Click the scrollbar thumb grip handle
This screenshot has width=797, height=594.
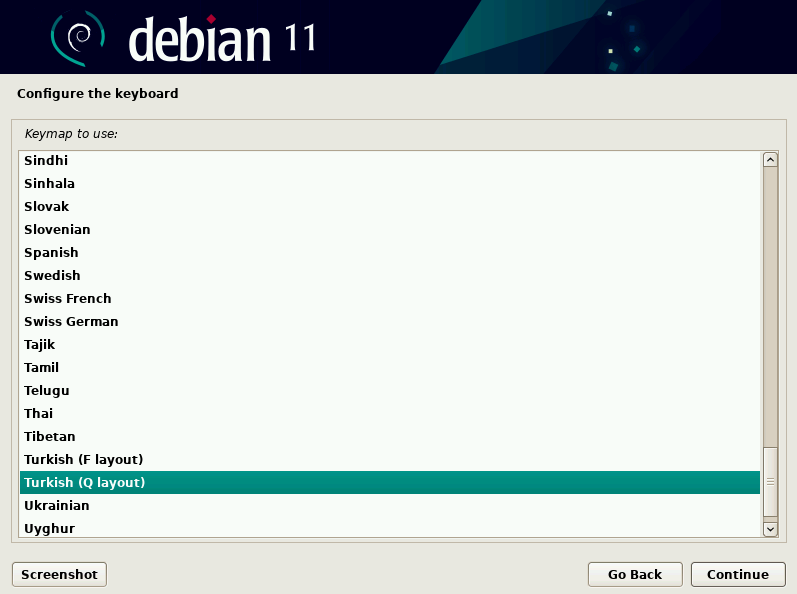click(x=770, y=482)
